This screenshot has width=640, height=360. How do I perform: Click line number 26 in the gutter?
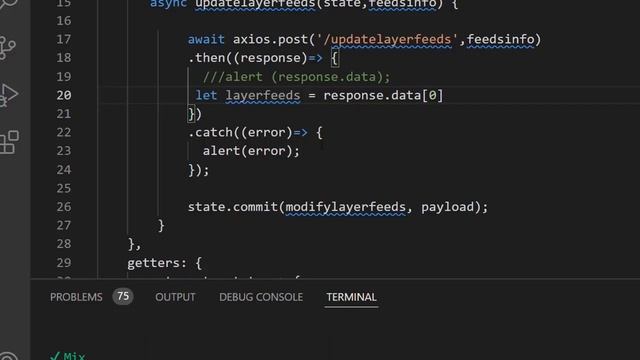click(64, 207)
